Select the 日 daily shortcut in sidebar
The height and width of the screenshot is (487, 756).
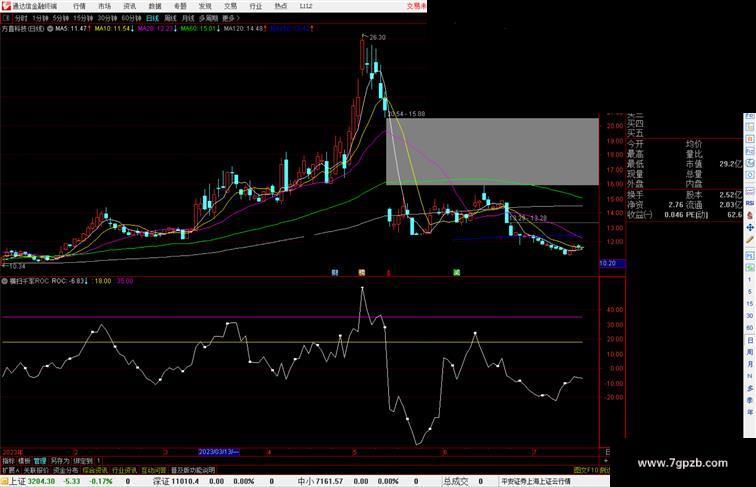750,340
